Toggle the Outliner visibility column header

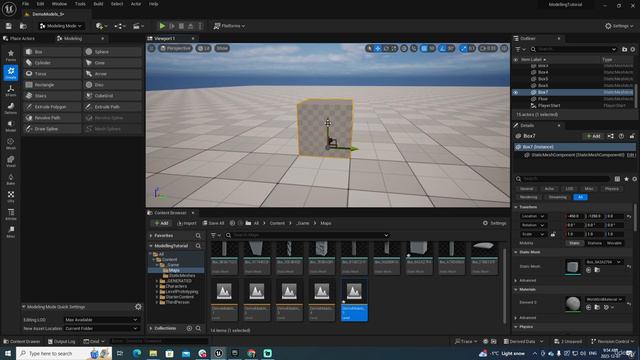(x=516, y=60)
